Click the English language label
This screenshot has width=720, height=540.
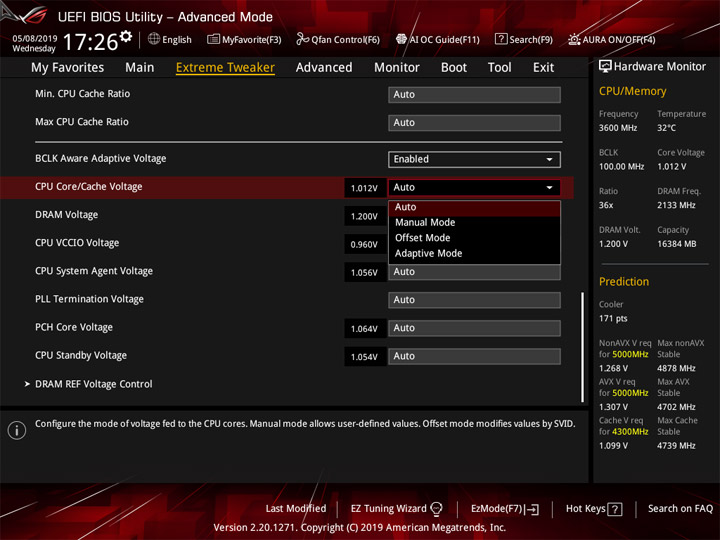177,40
